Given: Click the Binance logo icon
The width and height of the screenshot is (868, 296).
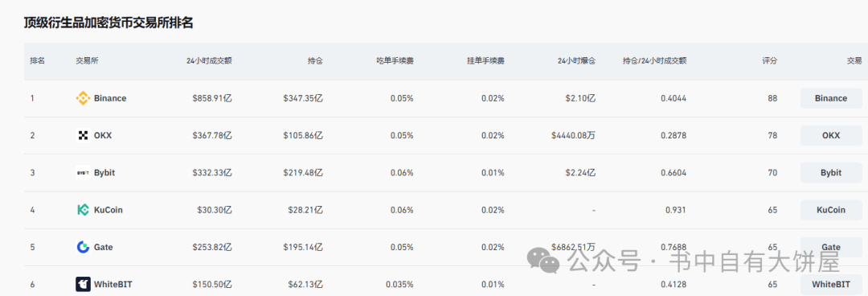Looking at the screenshot, I should click(83, 98).
